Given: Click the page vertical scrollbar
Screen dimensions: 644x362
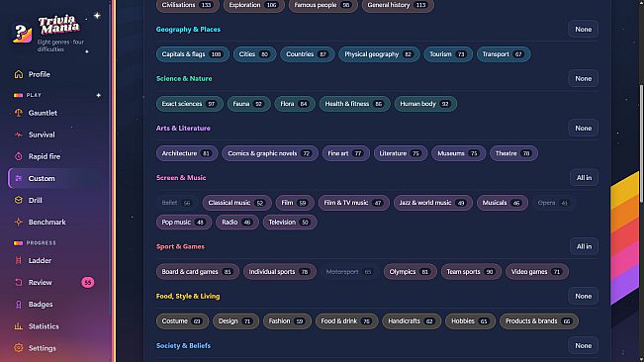Looking at the screenshot, I should (641, 143).
